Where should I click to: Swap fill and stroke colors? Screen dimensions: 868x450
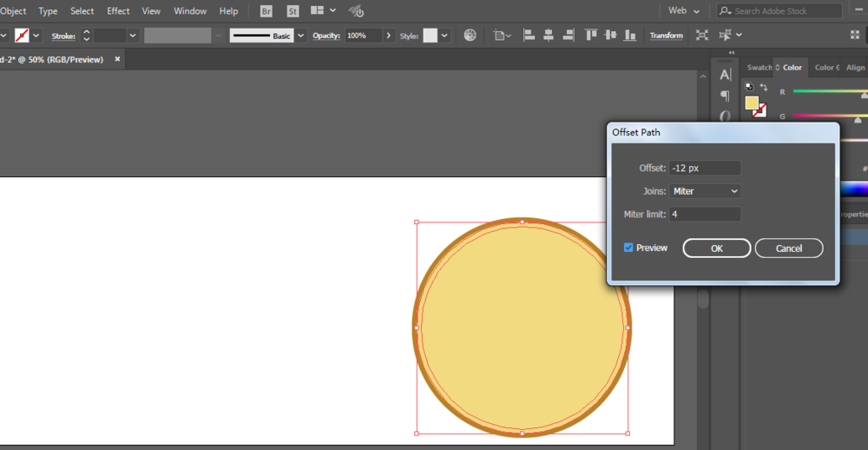[x=763, y=87]
